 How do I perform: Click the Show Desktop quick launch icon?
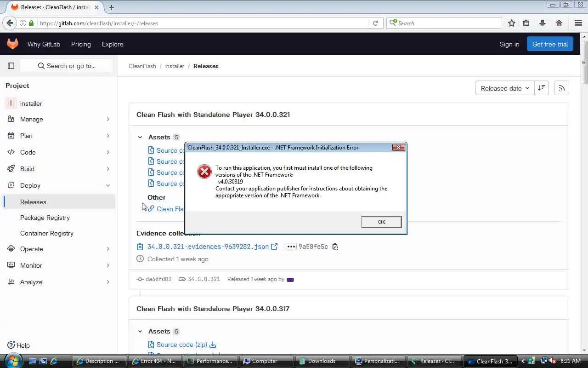click(x=33, y=361)
